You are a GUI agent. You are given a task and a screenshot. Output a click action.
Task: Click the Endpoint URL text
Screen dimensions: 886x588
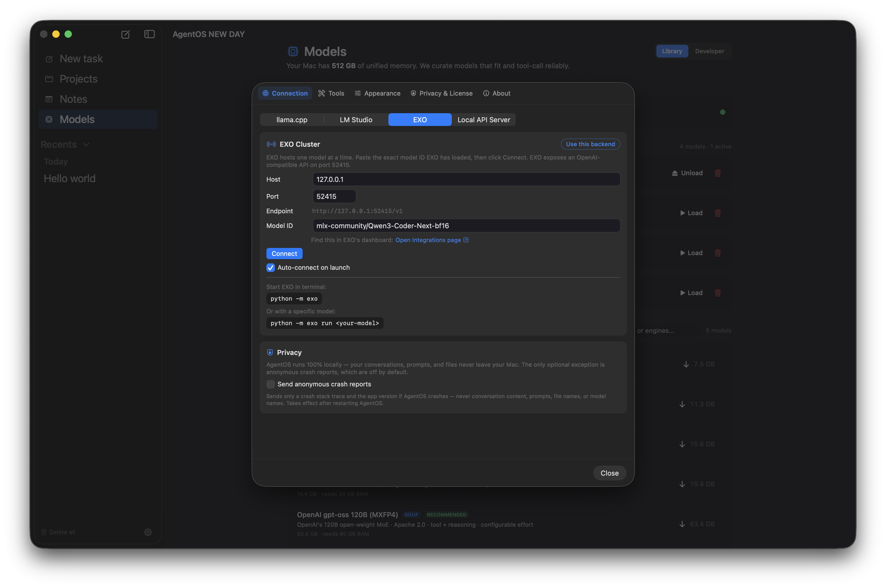point(357,211)
